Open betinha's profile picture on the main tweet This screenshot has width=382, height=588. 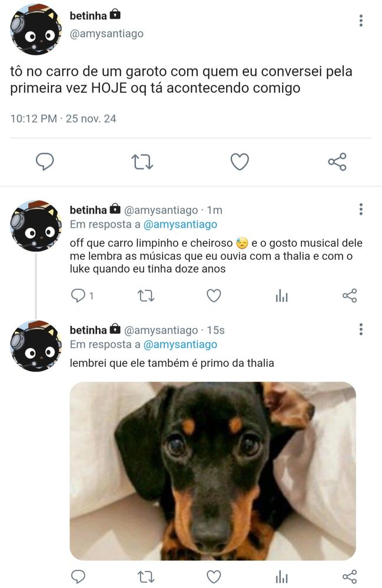pyautogui.click(x=35, y=26)
